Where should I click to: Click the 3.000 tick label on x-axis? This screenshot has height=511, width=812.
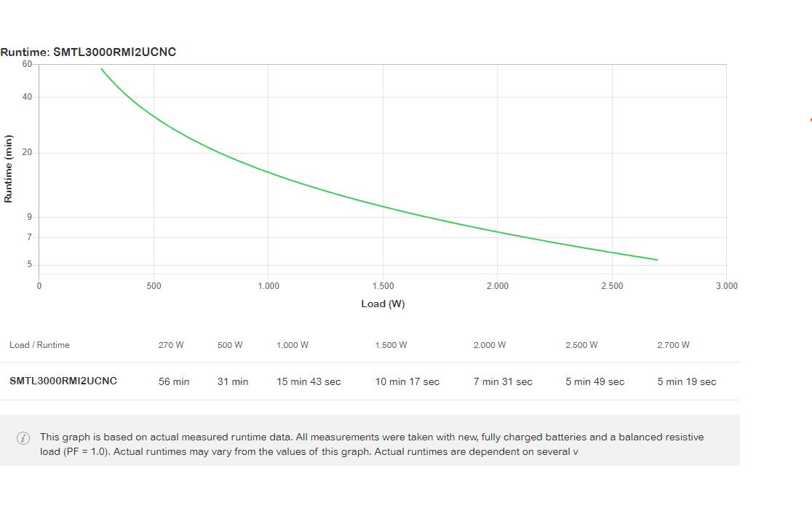[726, 286]
